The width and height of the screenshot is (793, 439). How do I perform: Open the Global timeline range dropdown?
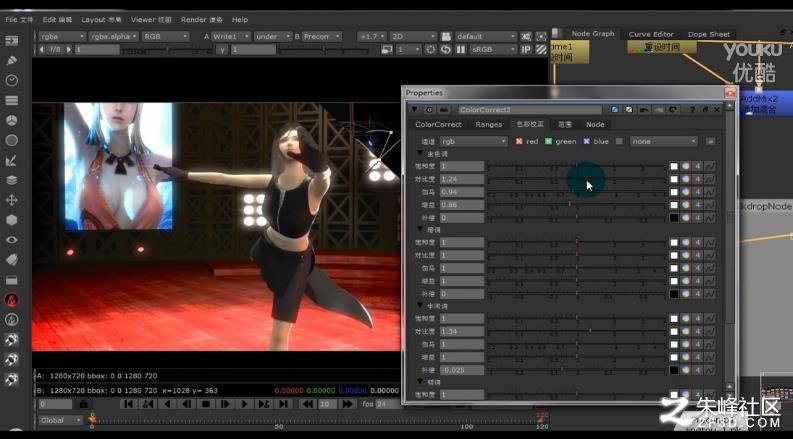[x=61, y=420]
